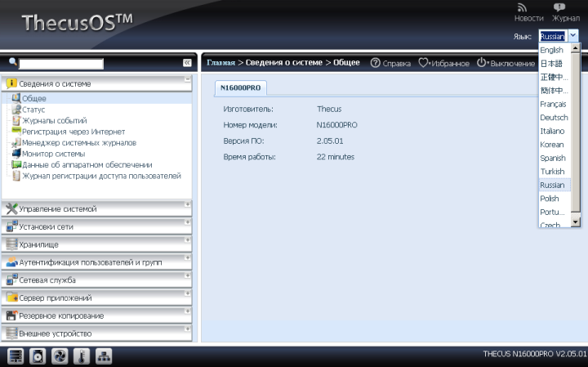
Task: Click the Резервное копирование backup icon
Action: (11, 316)
